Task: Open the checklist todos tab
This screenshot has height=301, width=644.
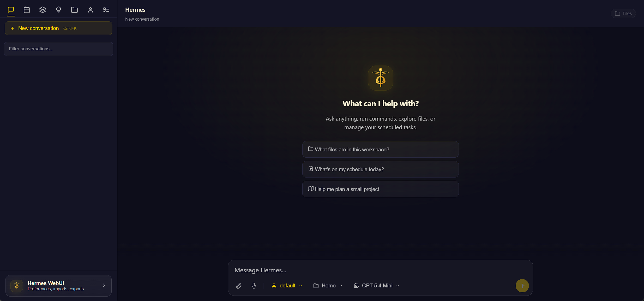Action: pyautogui.click(x=106, y=10)
